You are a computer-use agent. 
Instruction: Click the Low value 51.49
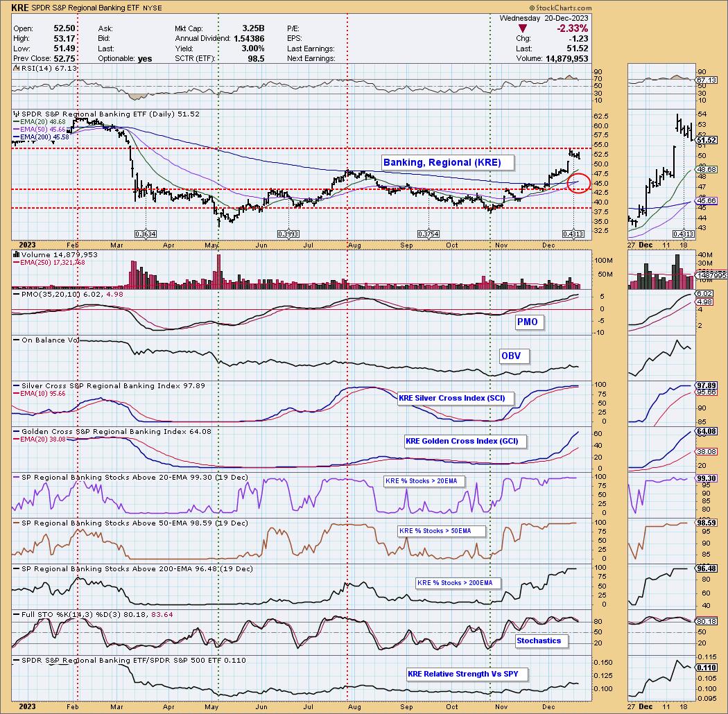point(64,49)
